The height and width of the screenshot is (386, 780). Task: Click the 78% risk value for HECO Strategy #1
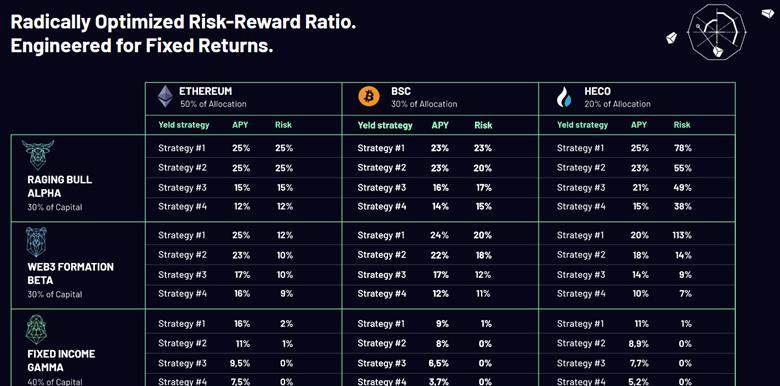point(682,148)
